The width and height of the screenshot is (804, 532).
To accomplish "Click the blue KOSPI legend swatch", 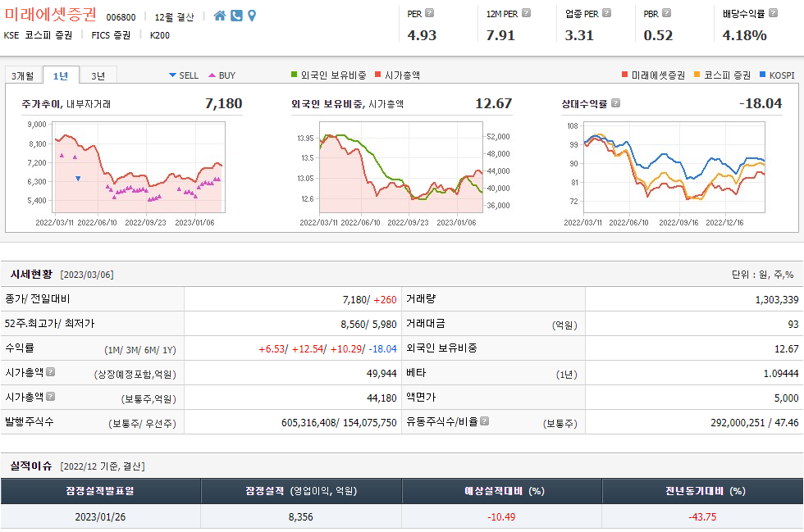I will coord(762,75).
